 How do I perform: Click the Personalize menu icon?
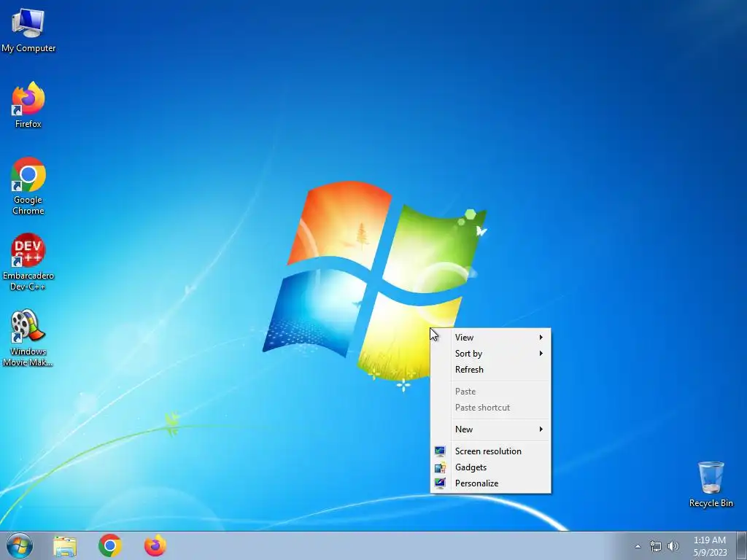pyautogui.click(x=440, y=483)
